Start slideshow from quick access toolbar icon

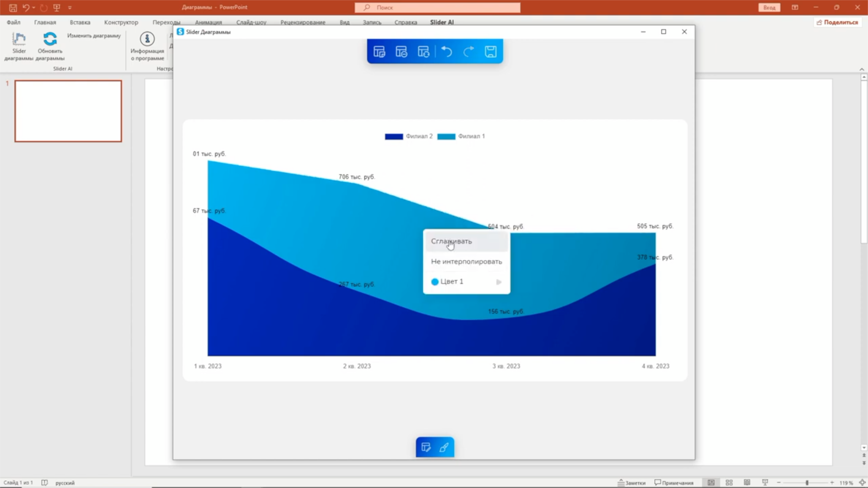pos(57,7)
